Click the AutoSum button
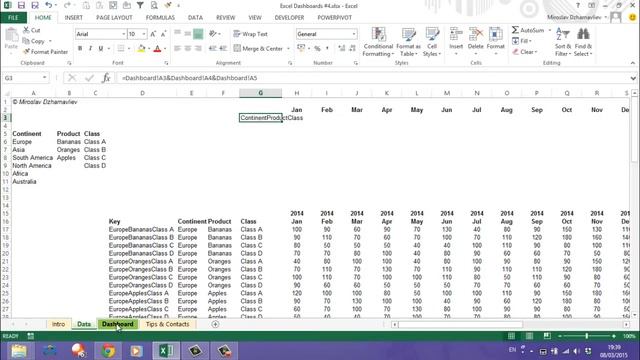The height and width of the screenshot is (360, 640). pos(528,30)
